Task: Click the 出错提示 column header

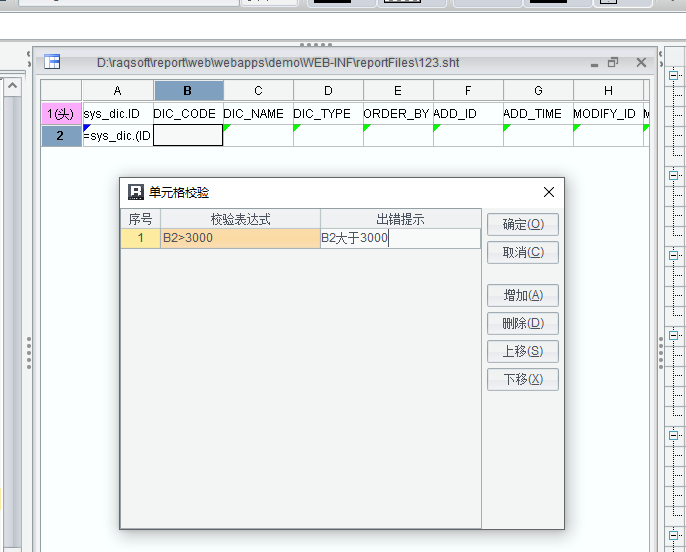Action: coord(400,219)
